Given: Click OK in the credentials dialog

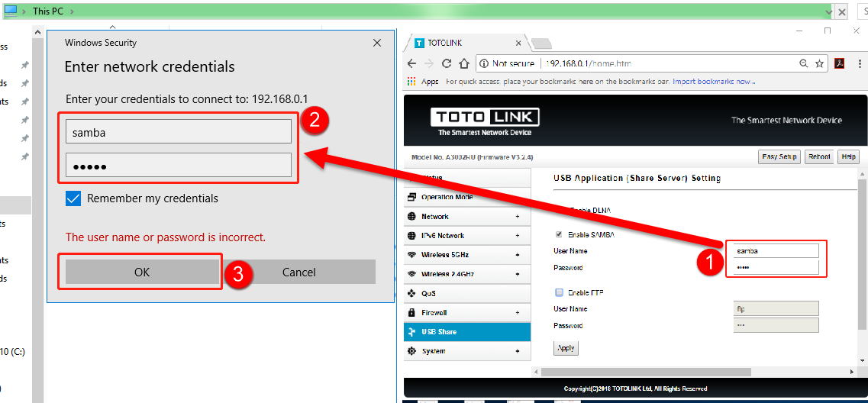Looking at the screenshot, I should point(142,272).
